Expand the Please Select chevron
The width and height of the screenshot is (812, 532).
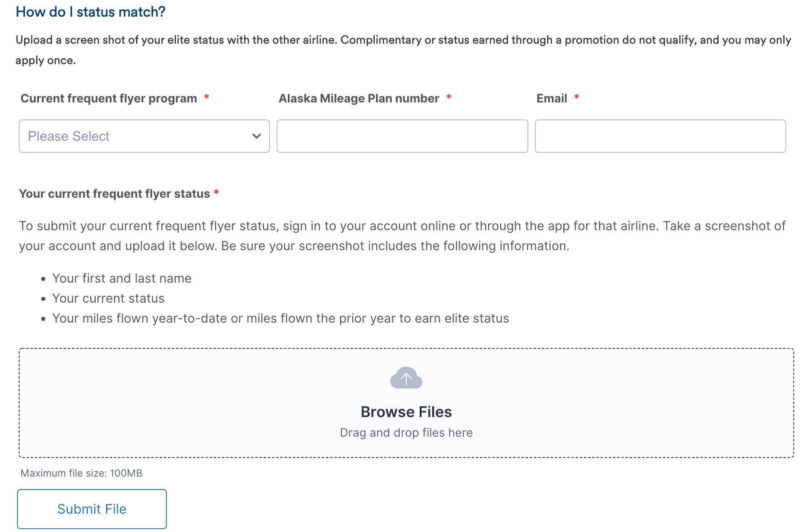coord(256,136)
